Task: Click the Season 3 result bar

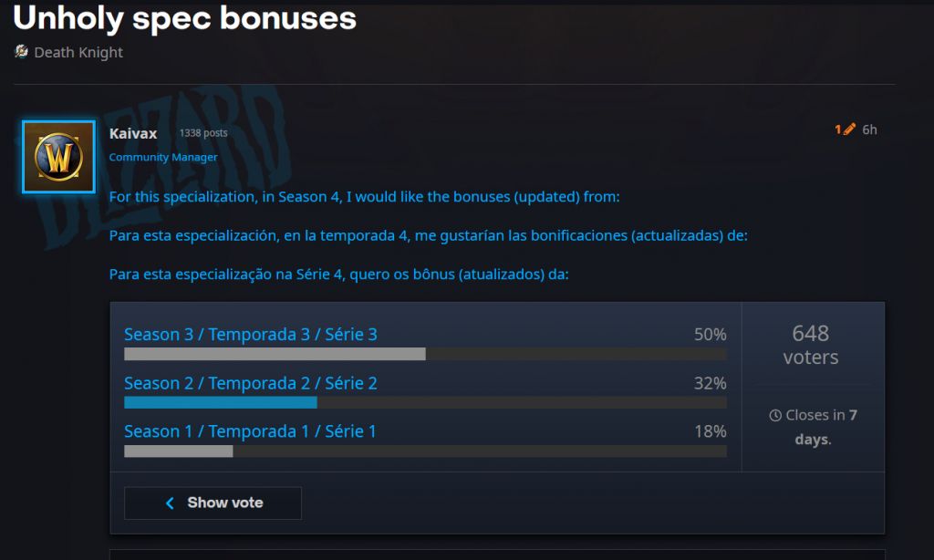Action: pyautogui.click(x=275, y=354)
